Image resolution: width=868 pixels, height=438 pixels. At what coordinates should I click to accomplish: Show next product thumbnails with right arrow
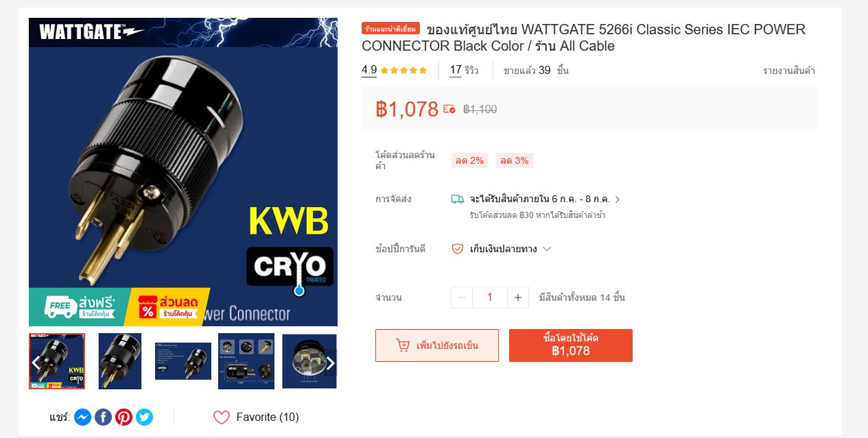[330, 363]
